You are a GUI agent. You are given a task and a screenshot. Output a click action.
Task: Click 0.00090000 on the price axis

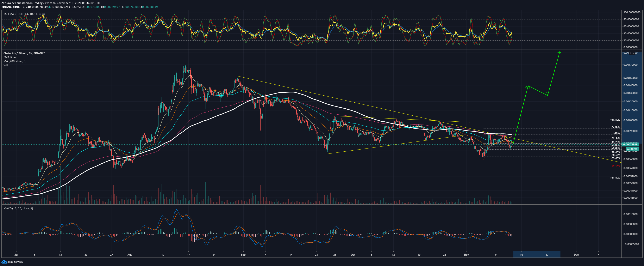coord(631,131)
